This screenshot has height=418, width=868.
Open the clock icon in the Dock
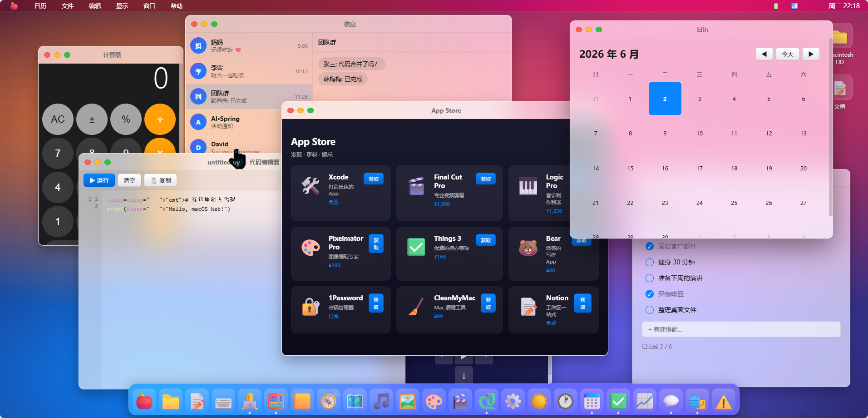pyautogui.click(x=566, y=401)
